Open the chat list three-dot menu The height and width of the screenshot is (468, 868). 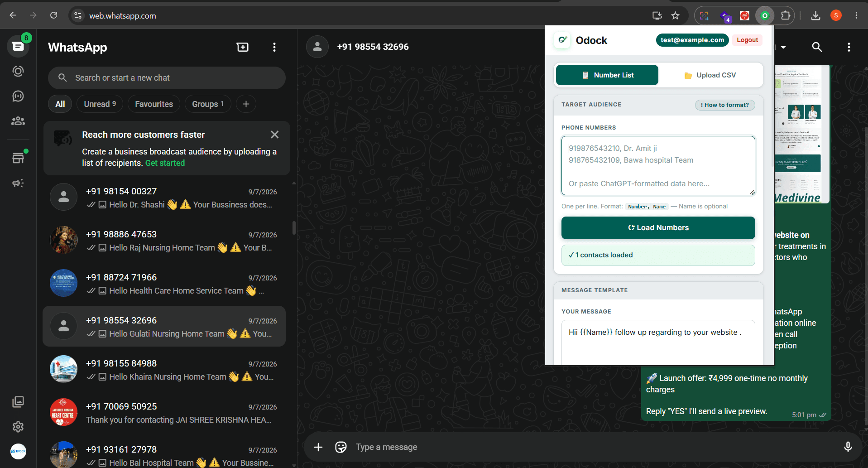point(274,47)
